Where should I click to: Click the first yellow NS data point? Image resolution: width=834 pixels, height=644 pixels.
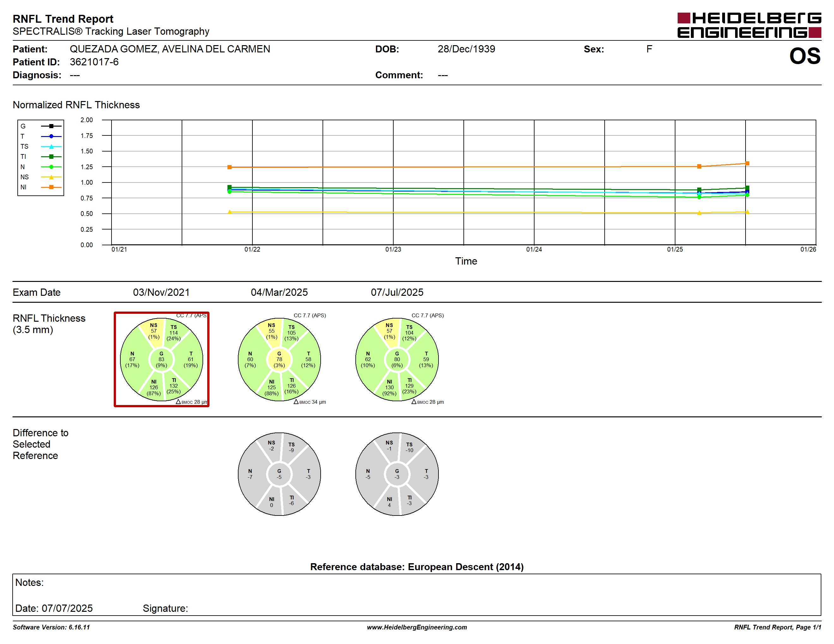click(x=229, y=212)
